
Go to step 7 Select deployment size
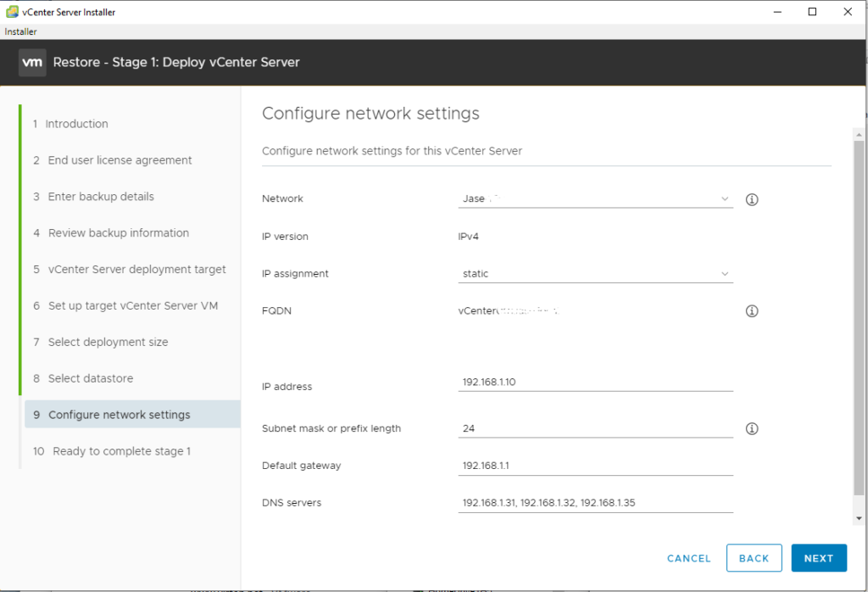click(x=101, y=343)
